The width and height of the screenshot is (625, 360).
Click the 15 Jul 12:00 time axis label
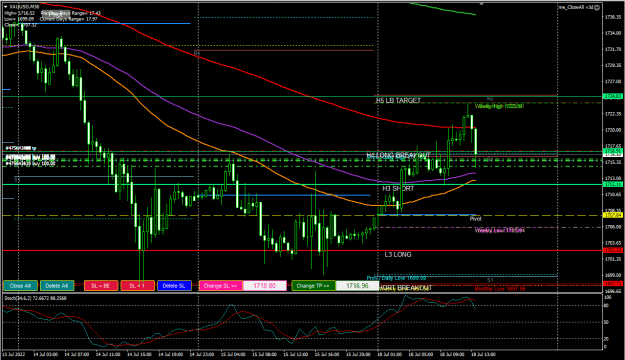coord(296,354)
